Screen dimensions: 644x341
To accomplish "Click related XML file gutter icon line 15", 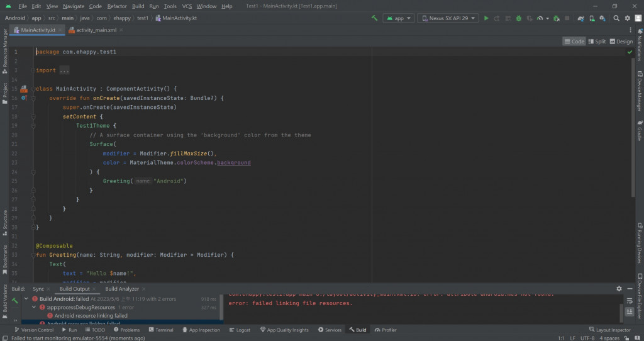I will (24, 89).
